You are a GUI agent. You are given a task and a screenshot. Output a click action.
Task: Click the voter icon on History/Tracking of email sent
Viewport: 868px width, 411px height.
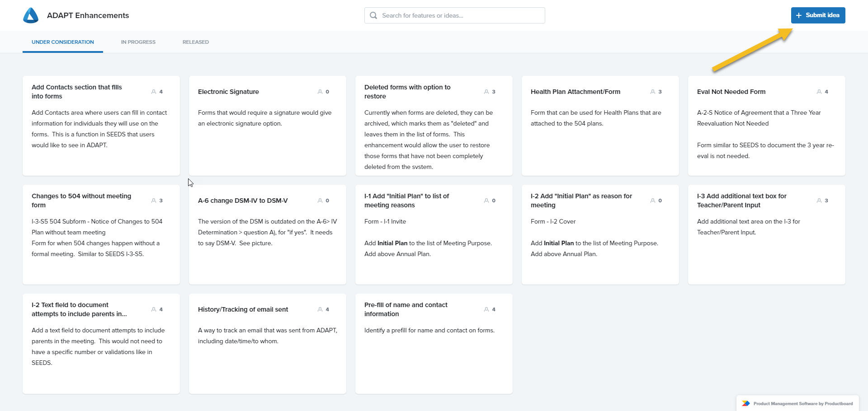point(321,309)
